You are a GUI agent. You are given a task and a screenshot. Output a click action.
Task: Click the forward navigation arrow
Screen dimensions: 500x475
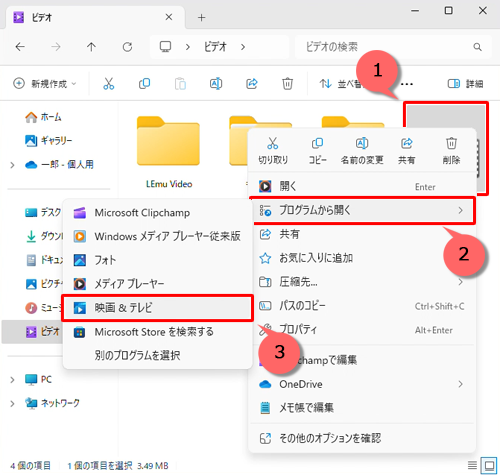click(56, 47)
